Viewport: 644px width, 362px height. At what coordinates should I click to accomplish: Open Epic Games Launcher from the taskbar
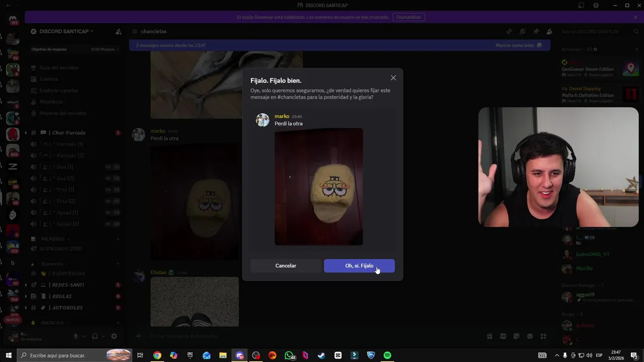(190, 355)
